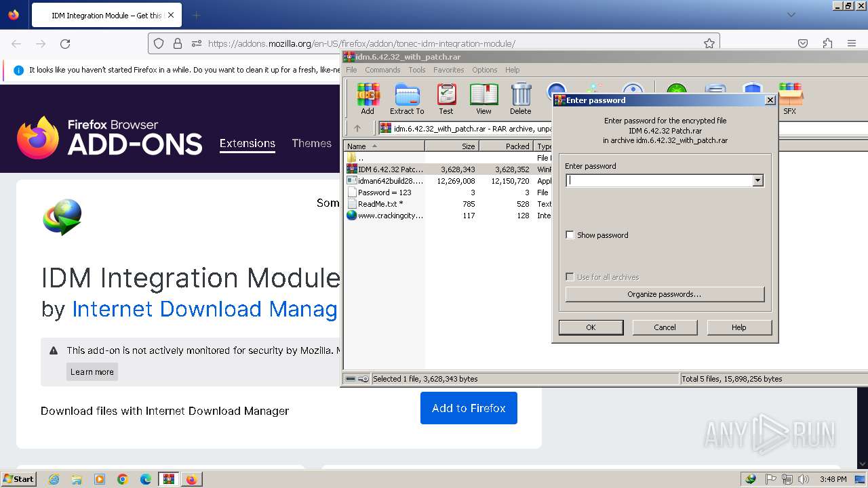Open Microsoft Edge from the taskbar
This screenshot has height=488, width=868.
click(x=146, y=479)
